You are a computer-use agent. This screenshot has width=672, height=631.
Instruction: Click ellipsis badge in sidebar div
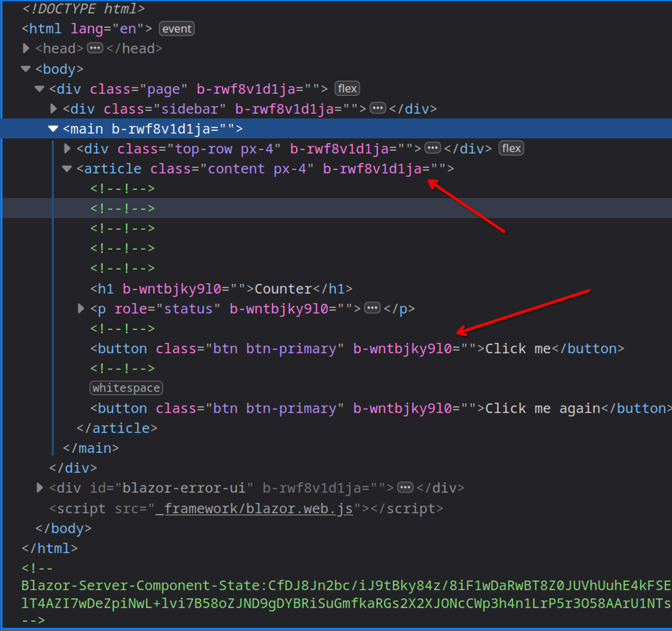point(378,108)
